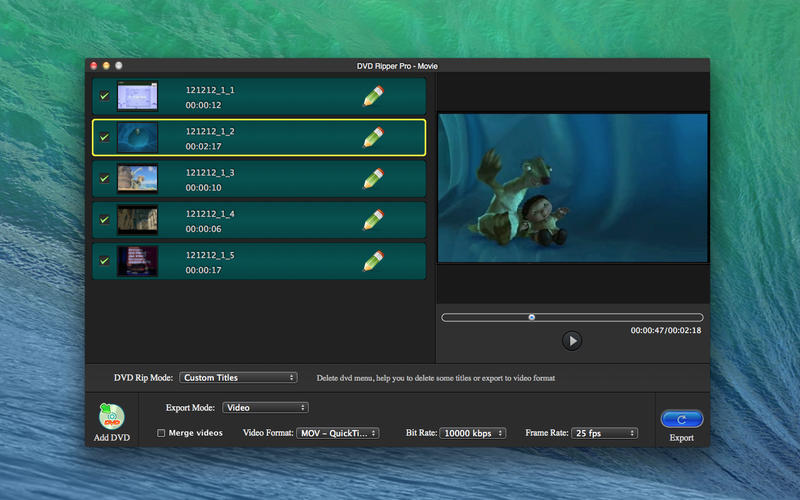800x500 pixels.
Task: Open the DVD Rip Mode dropdown
Action: click(x=238, y=378)
